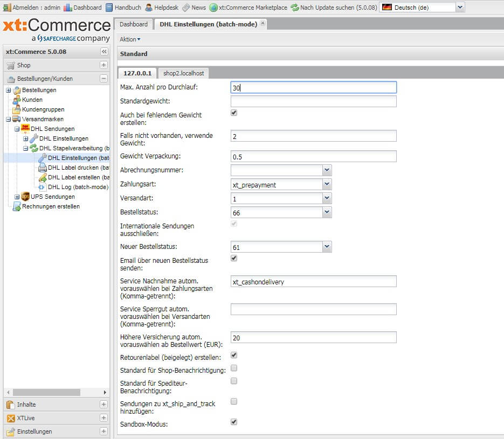Click the Bestellungen/Kunden basket icon
The height and width of the screenshot is (439, 504).
(x=11, y=79)
